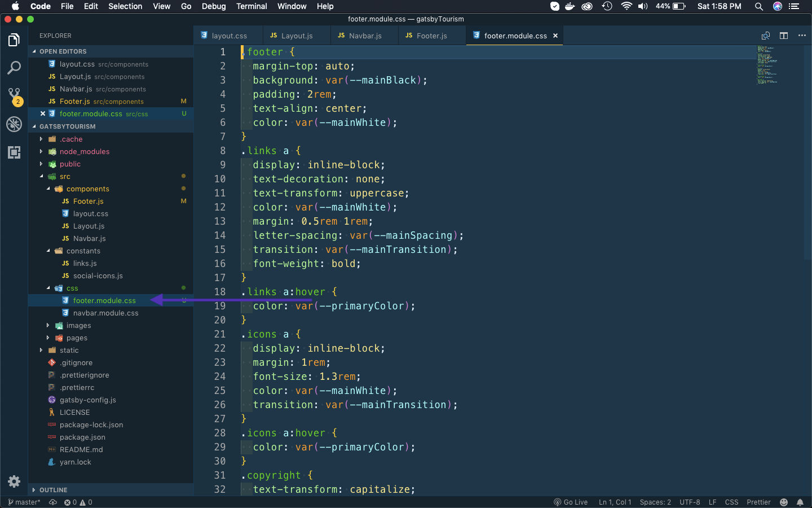Collapse the constants folder

tap(111, 251)
